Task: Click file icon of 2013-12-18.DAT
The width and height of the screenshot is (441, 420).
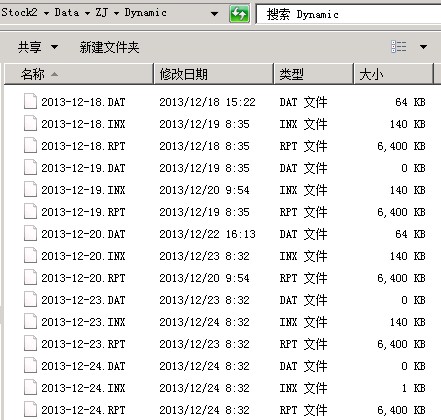Action: click(30, 102)
